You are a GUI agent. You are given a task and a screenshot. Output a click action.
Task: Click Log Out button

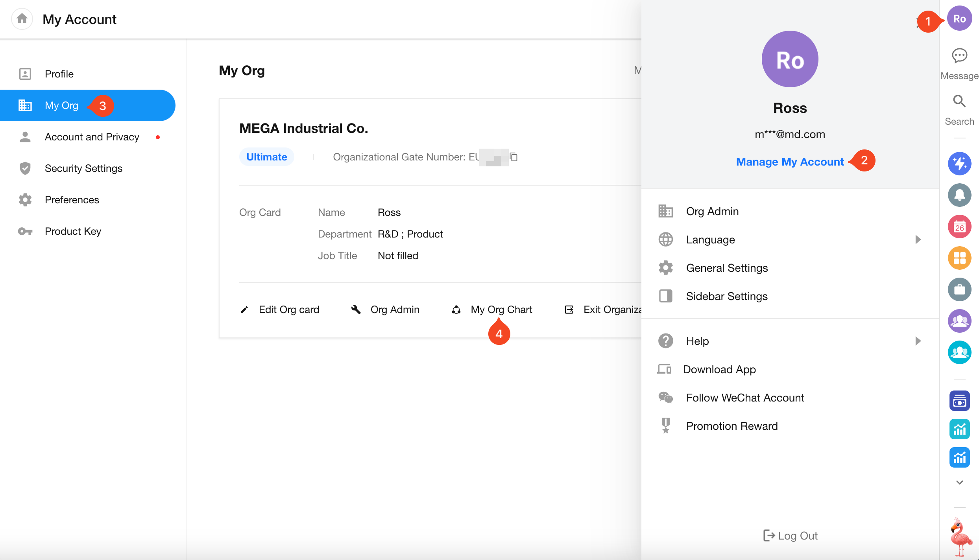790,536
